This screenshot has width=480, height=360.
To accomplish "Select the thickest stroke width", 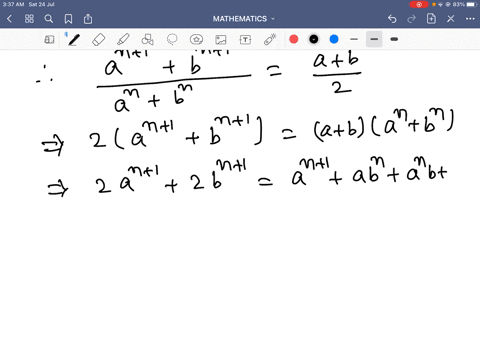I will [x=394, y=39].
